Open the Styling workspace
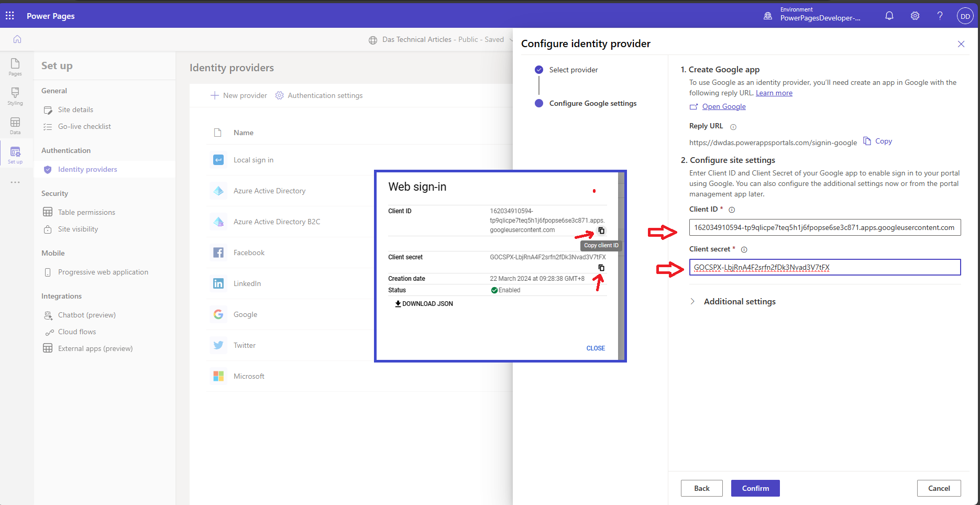The height and width of the screenshot is (505, 980). 15,96
